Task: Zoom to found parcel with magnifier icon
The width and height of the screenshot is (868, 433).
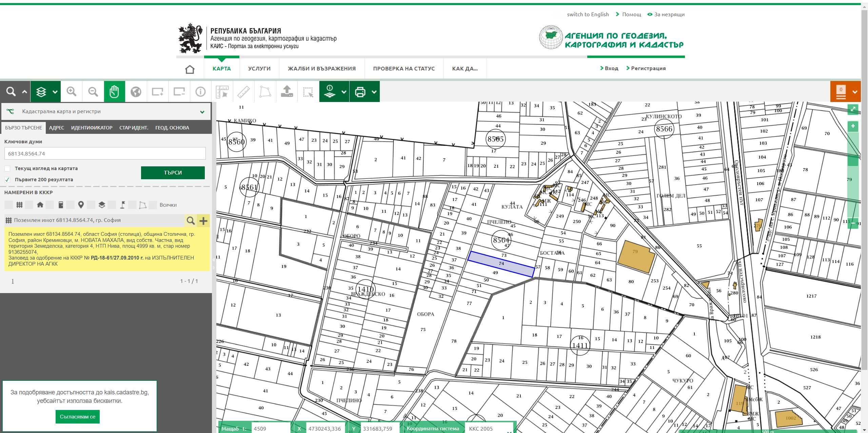Action: 191,221
